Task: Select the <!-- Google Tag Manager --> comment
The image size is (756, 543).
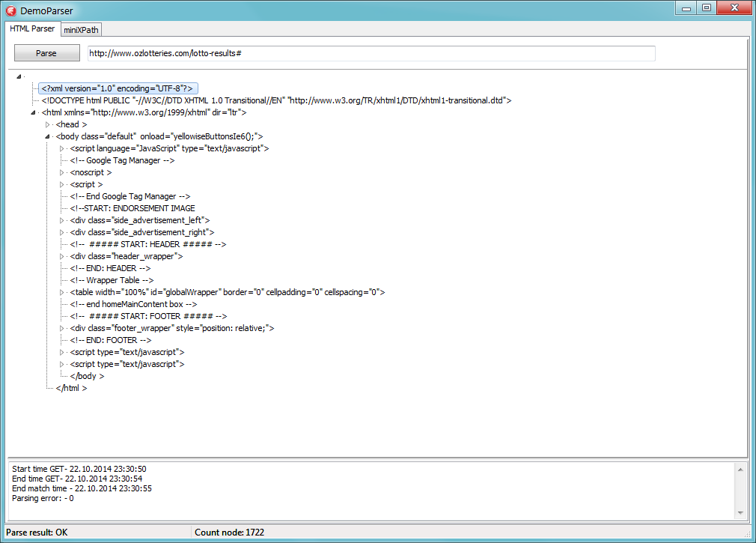Action: 122,160
